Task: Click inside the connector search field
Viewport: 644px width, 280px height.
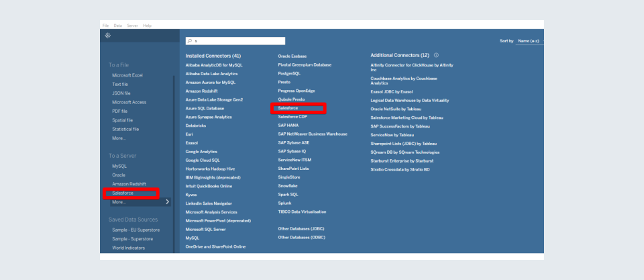Action: (x=238, y=41)
